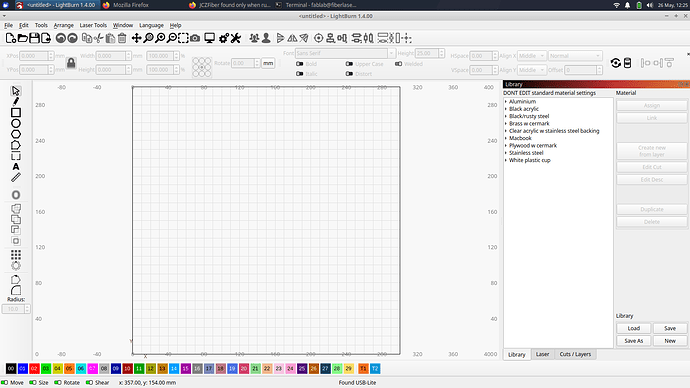
Task: Toggle the Upper Case switch
Action: (349, 64)
